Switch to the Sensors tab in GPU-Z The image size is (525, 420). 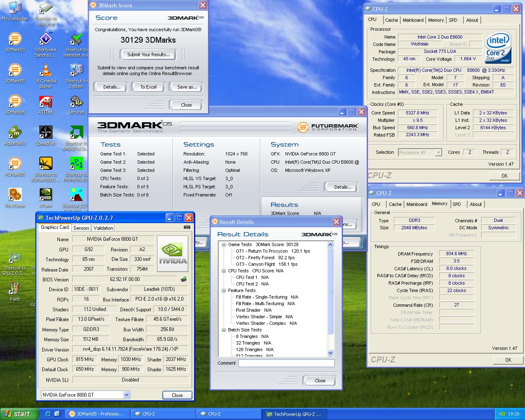coord(81,228)
